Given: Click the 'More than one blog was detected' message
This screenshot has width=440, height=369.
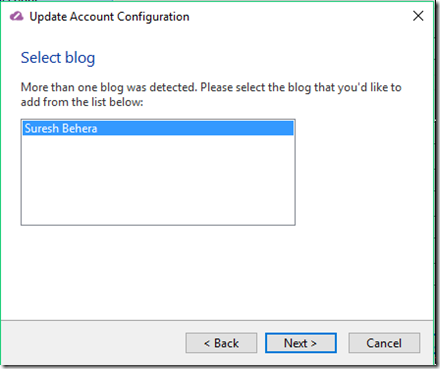Looking at the screenshot, I should (211, 94).
